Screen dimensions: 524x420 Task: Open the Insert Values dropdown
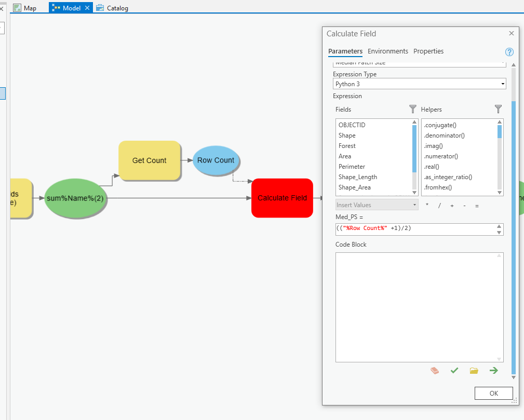click(x=377, y=205)
